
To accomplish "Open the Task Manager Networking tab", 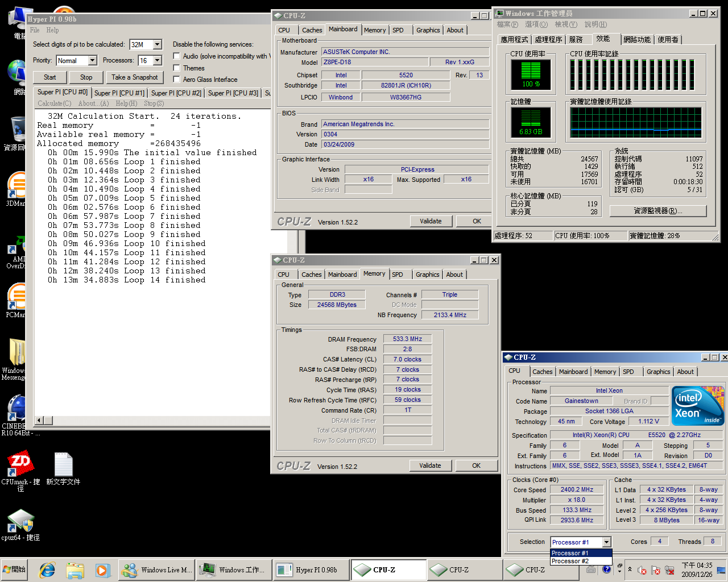I will coord(636,39).
